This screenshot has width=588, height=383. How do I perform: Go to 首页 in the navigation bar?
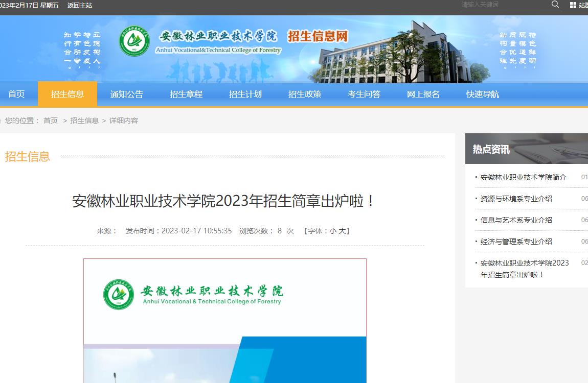pos(16,94)
